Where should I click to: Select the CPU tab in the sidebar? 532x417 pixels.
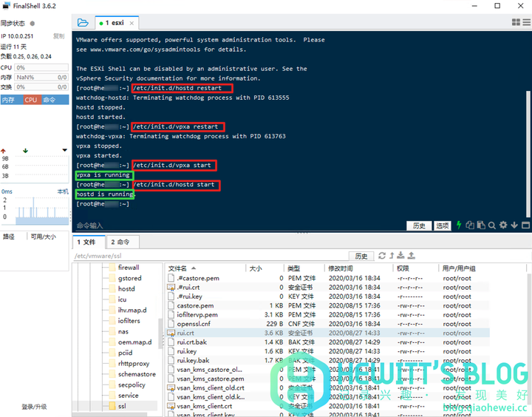(31, 100)
